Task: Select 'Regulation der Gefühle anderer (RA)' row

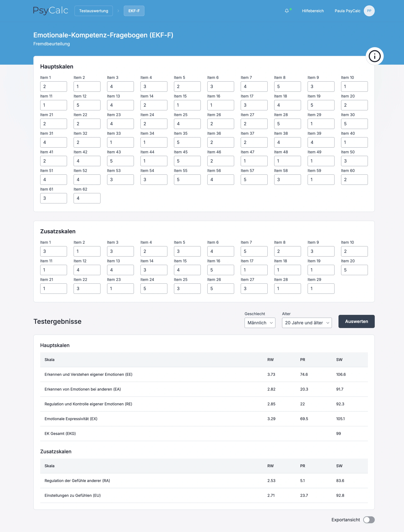Action: point(204,481)
